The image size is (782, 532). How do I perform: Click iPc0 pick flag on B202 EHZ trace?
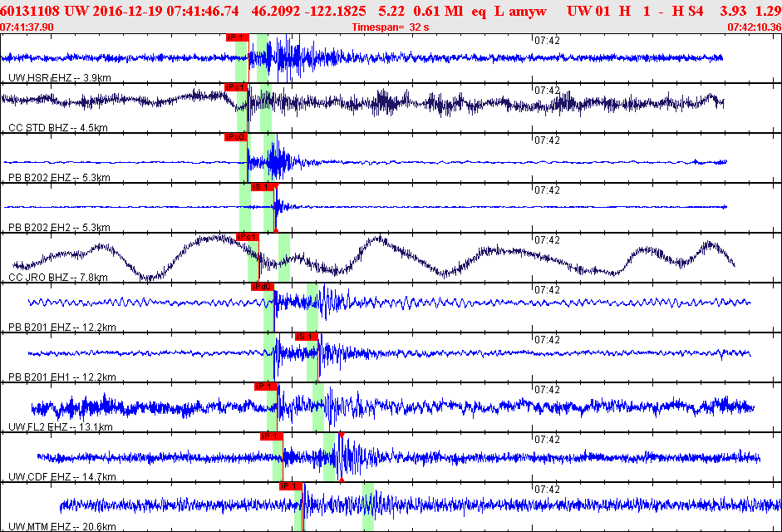click(x=236, y=137)
